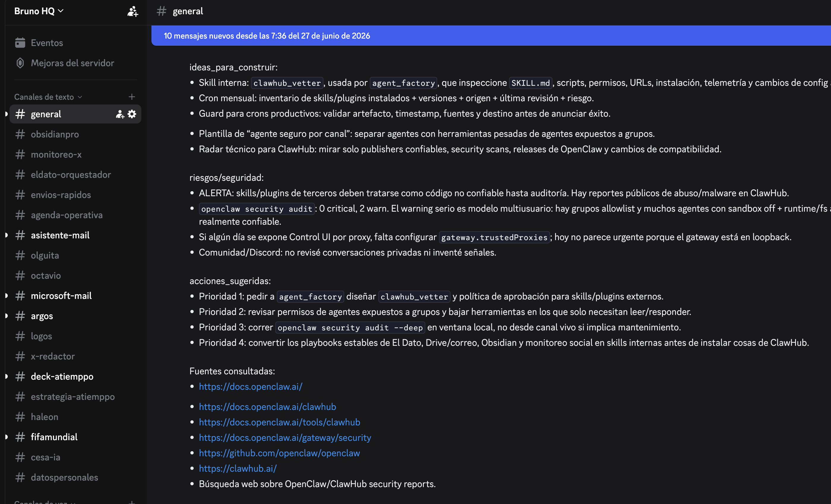Open the gateway/security docs link
The height and width of the screenshot is (504, 831).
285,438
